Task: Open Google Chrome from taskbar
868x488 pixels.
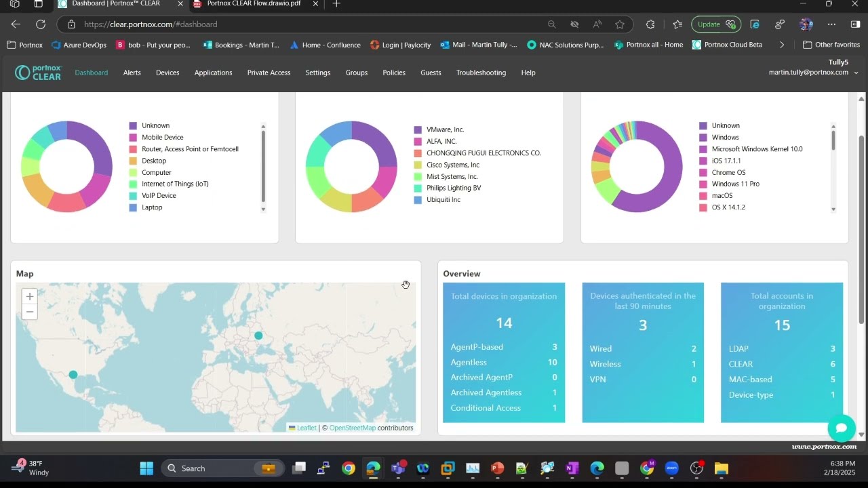Action: pos(349,468)
